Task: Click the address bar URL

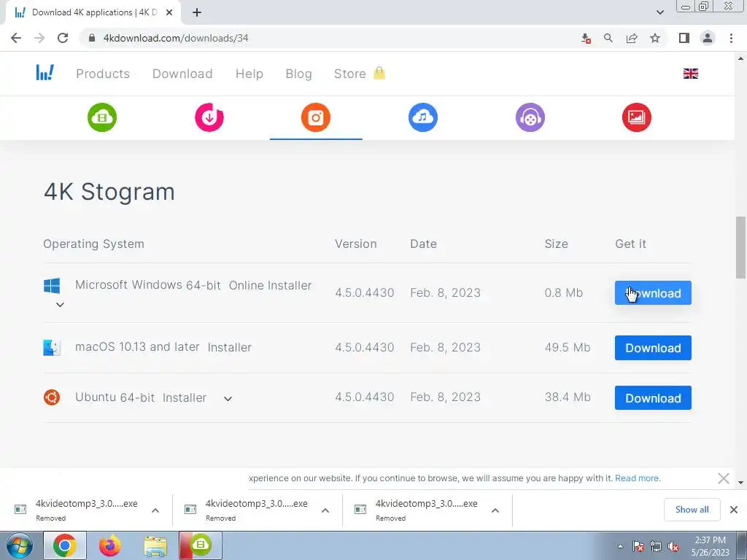Action: (x=176, y=38)
